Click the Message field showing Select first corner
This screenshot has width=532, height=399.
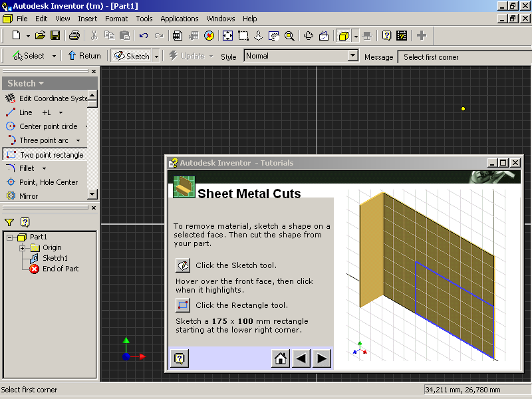pos(465,57)
